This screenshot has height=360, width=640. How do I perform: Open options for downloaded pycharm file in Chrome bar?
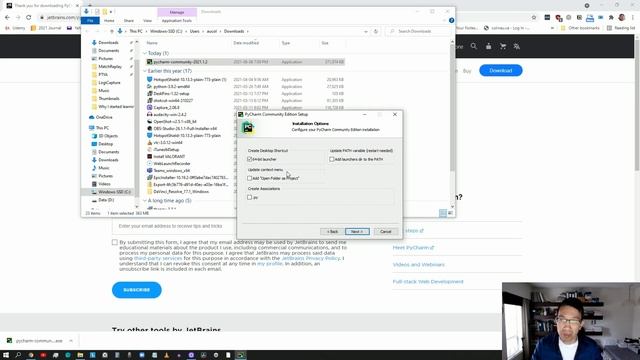(x=71, y=340)
